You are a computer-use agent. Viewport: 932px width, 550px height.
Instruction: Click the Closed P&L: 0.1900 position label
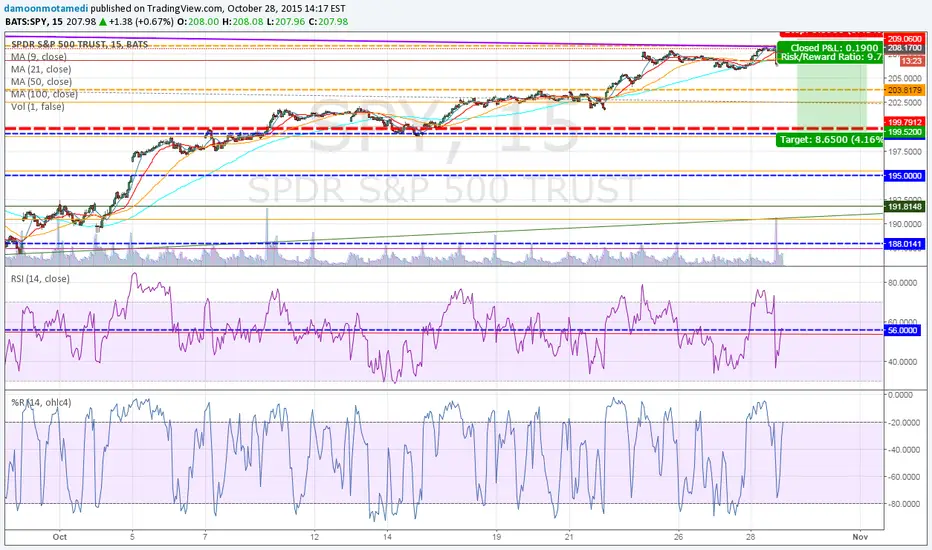(x=834, y=48)
